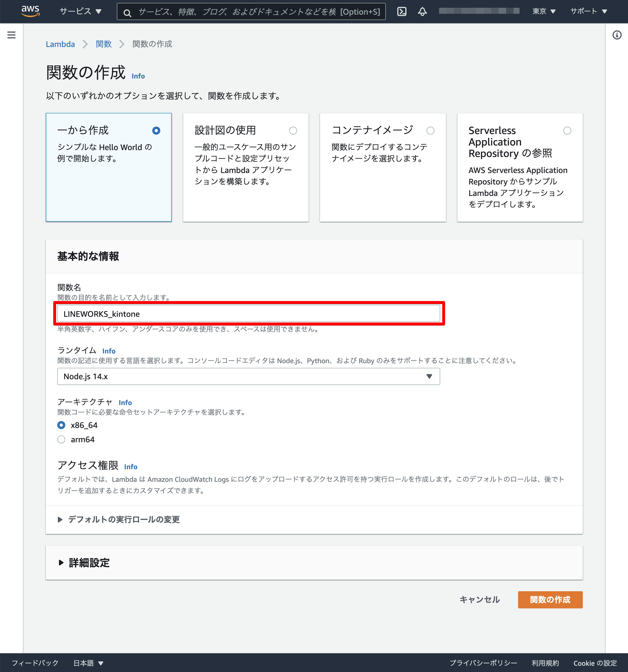This screenshot has height=672, width=628.
Task: Click the search magnifier icon
Action: pos(127,13)
